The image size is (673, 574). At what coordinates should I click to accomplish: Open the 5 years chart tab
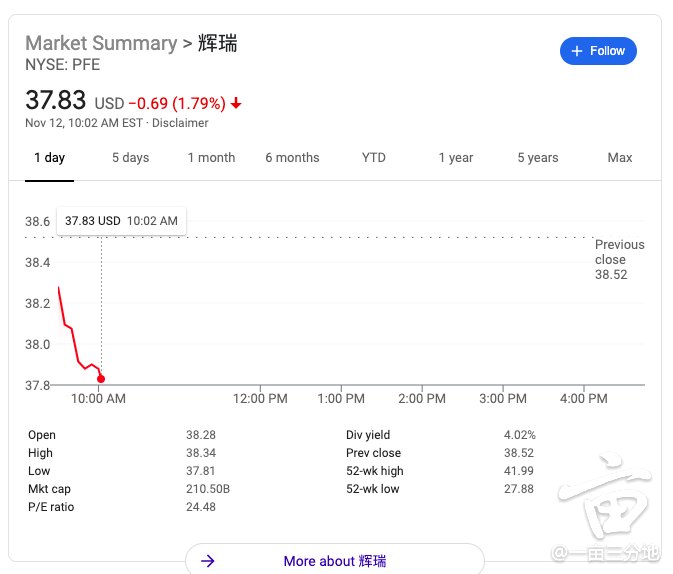tap(538, 158)
